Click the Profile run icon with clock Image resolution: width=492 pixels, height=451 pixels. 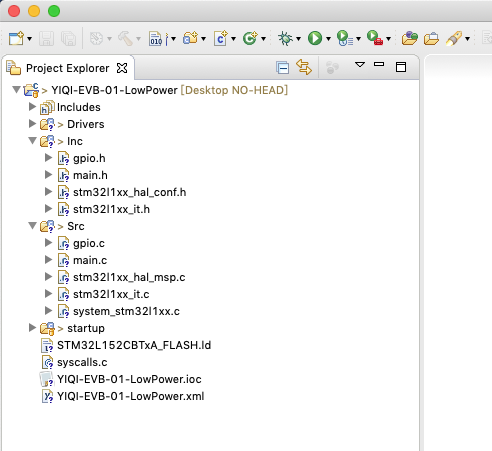(x=345, y=38)
